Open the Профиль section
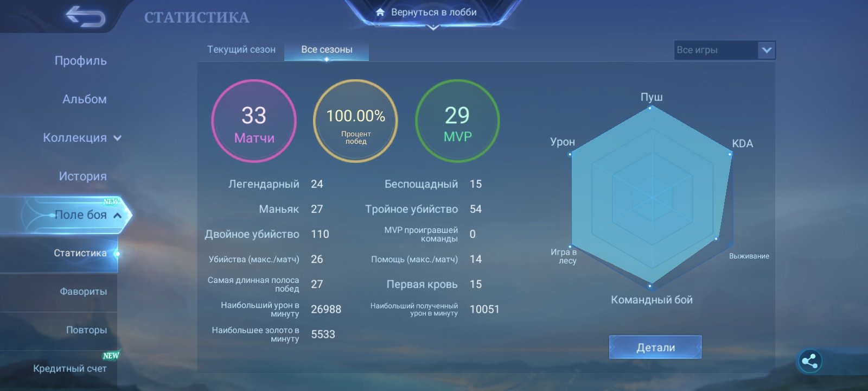868x391 pixels. pos(80,61)
